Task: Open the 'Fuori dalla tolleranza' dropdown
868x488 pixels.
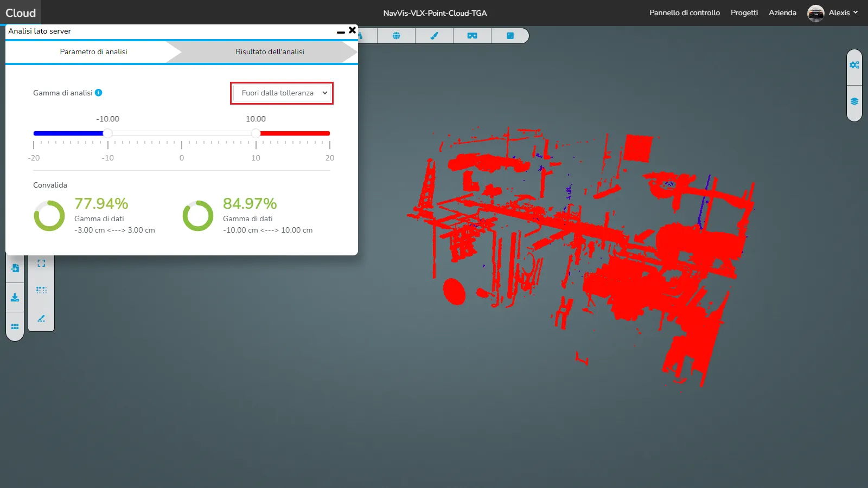Action: [x=282, y=93]
